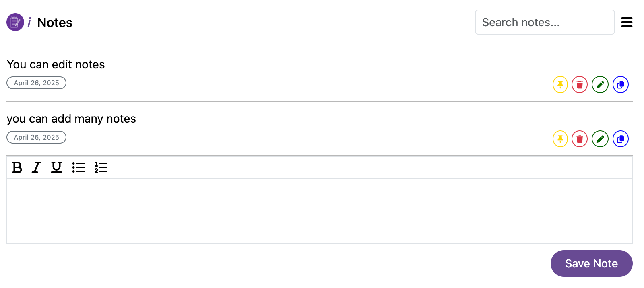Copy the 'You can edit notes' note
Screen dimensions: 644x288
pos(620,84)
